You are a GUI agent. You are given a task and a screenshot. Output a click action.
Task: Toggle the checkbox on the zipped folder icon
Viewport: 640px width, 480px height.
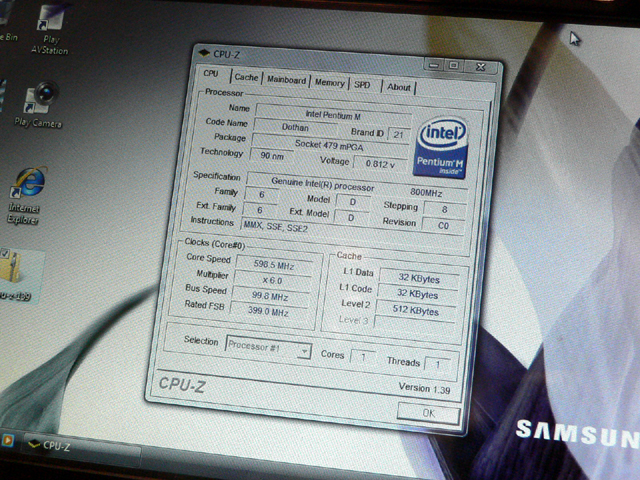[4, 253]
